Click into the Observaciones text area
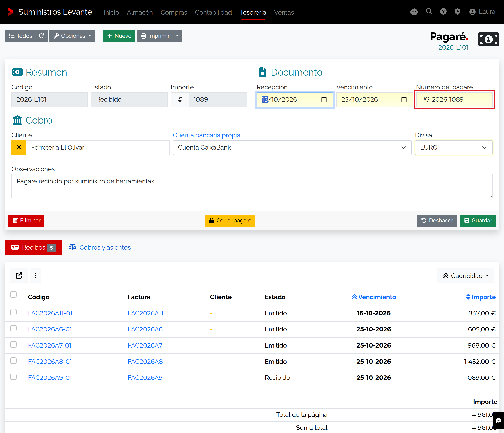Screen dimensions: 504x433 252,186
